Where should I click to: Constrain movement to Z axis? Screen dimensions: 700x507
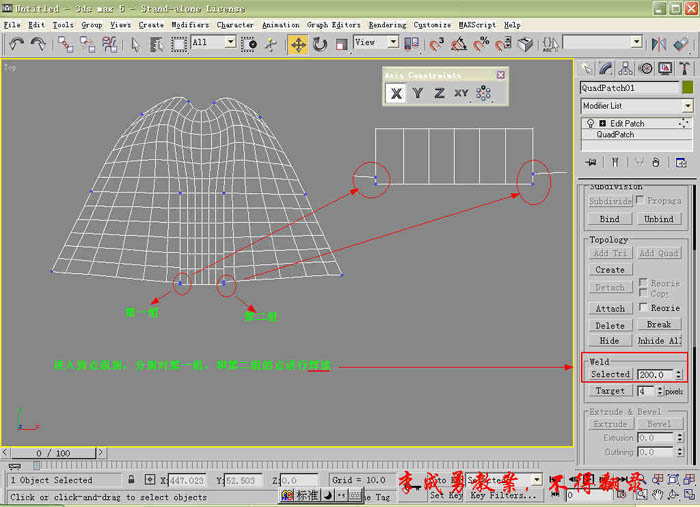[439, 93]
